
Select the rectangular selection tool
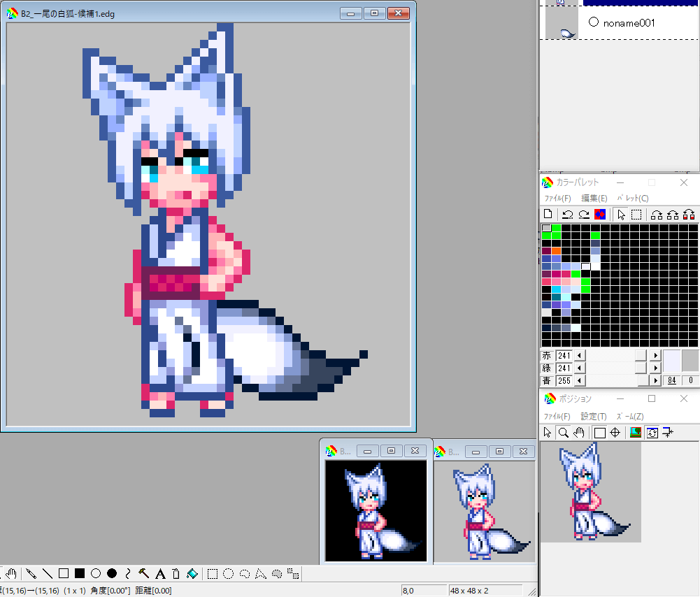coord(213,574)
